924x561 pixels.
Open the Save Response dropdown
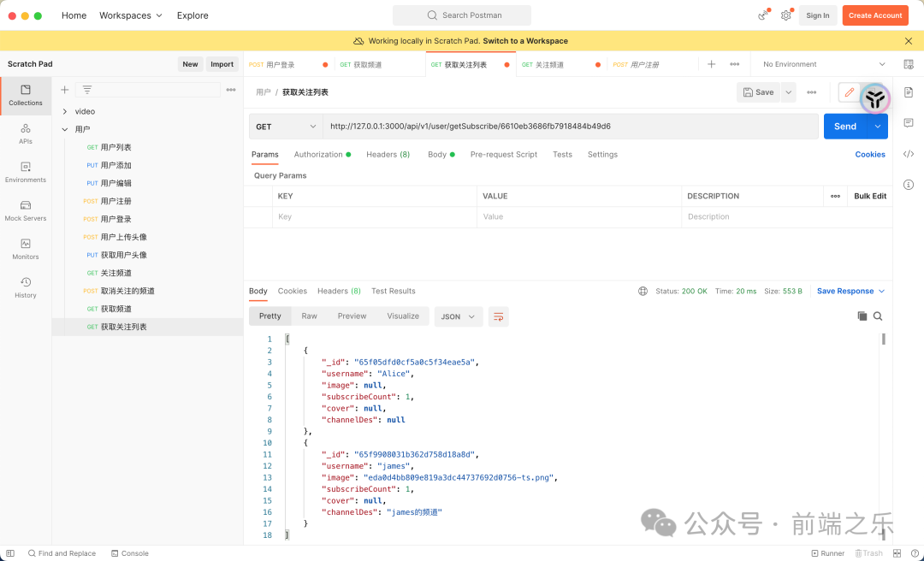point(851,291)
